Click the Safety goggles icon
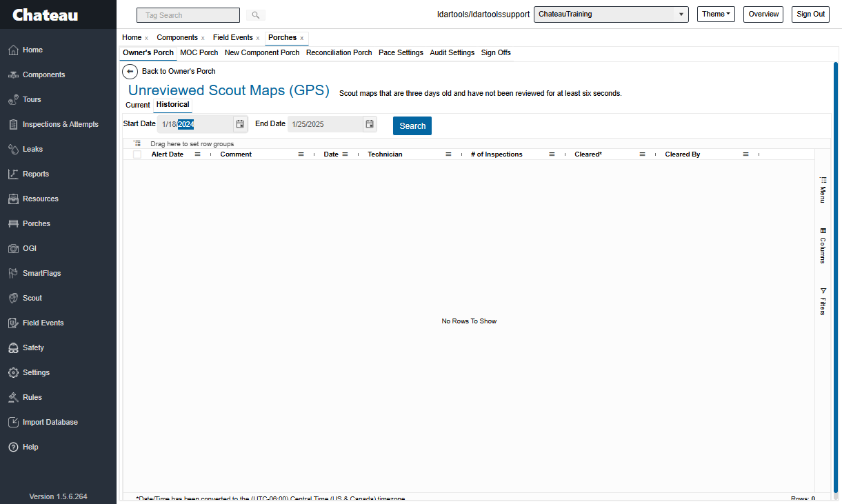The width and height of the screenshot is (842, 504). point(13,347)
